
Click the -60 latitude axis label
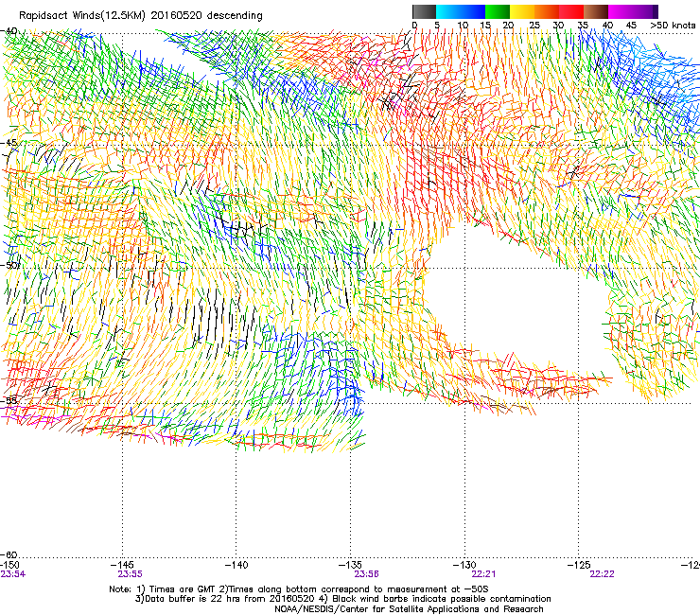pos(9,554)
